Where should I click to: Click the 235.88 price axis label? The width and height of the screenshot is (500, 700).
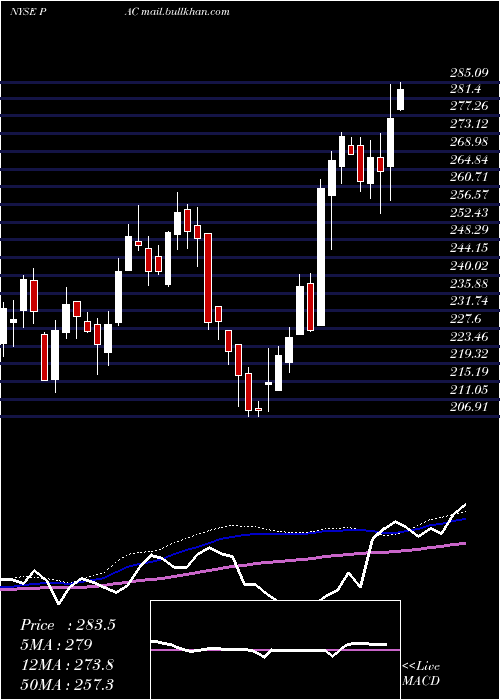(468, 283)
